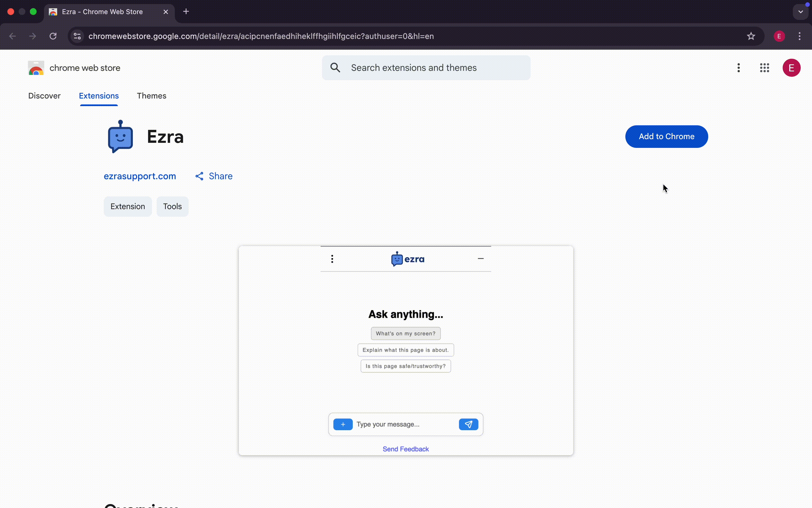812x508 pixels.
Task: Switch to the Themes tab
Action: (x=152, y=96)
